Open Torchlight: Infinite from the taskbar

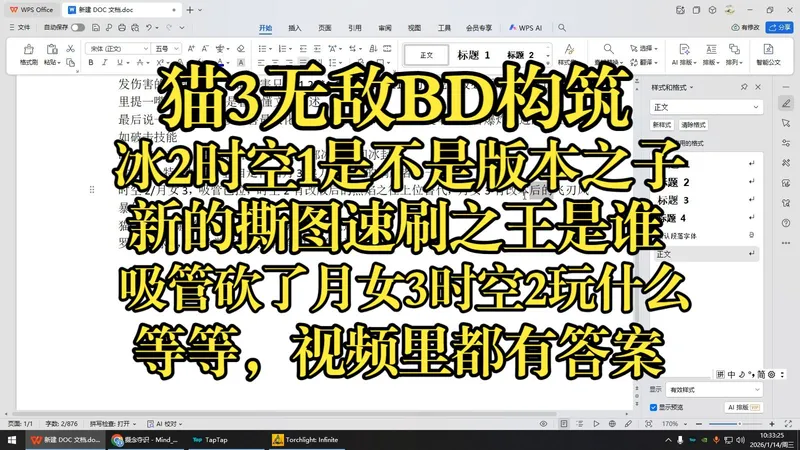pyautogui.click(x=306, y=439)
